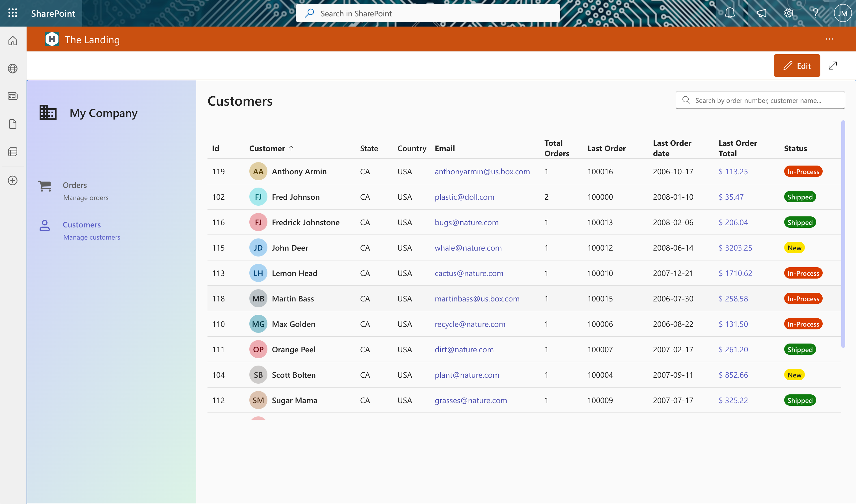This screenshot has width=856, height=504.
Task: Click Lemon Head's In-Process status badge
Action: 803,273
